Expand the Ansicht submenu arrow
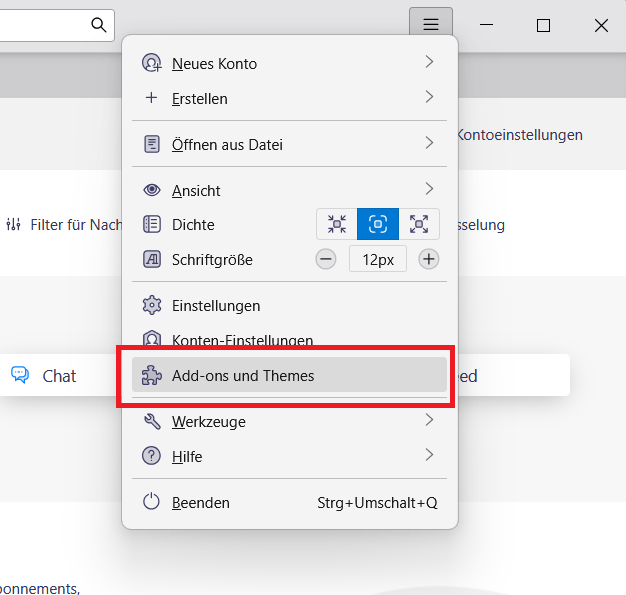The width and height of the screenshot is (626, 595). (x=429, y=188)
